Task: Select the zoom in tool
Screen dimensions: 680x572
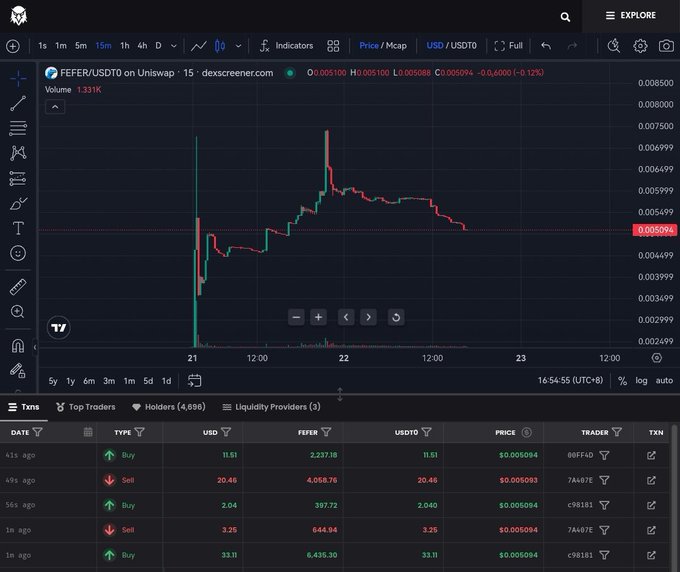Action: (x=18, y=311)
